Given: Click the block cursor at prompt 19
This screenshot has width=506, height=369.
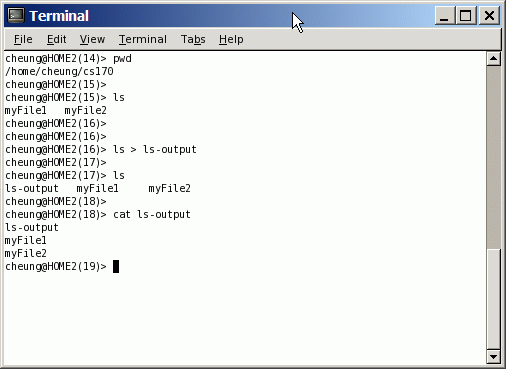Looking at the screenshot, I should pyautogui.click(x=116, y=266).
